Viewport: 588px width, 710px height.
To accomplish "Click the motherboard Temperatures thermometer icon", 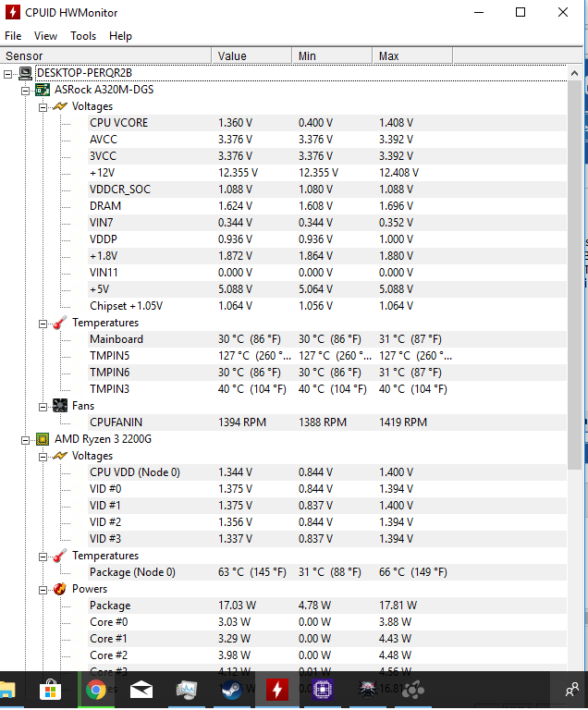I will (x=60, y=323).
